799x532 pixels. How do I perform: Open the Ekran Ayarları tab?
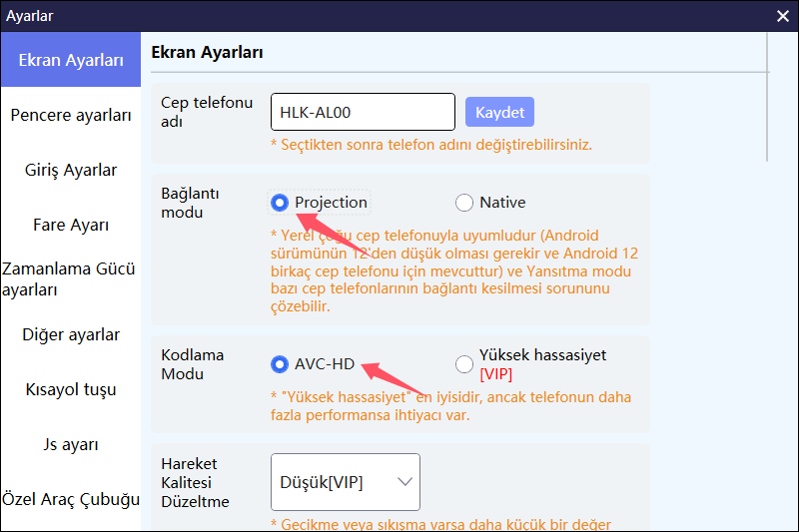pyautogui.click(x=71, y=60)
